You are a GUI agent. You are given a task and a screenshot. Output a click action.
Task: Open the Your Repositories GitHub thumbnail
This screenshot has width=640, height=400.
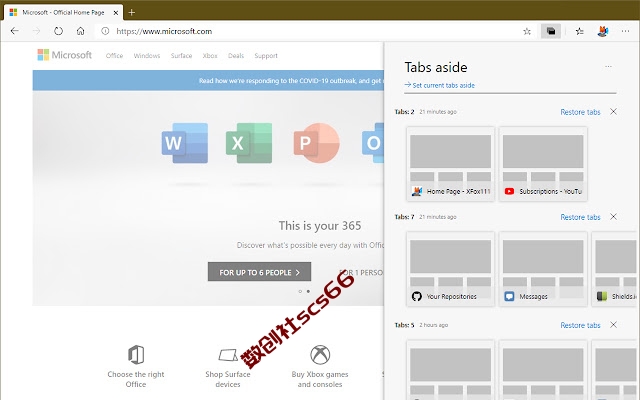[x=451, y=269]
